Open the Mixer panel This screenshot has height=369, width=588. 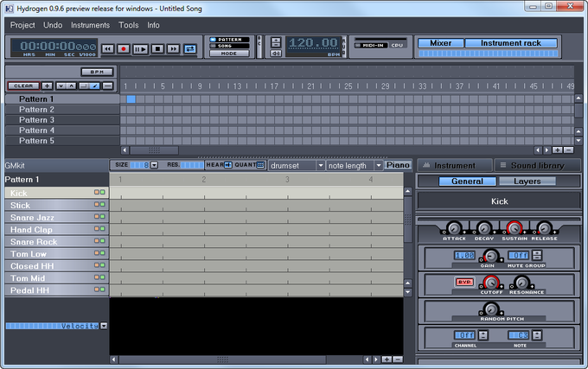tap(441, 43)
